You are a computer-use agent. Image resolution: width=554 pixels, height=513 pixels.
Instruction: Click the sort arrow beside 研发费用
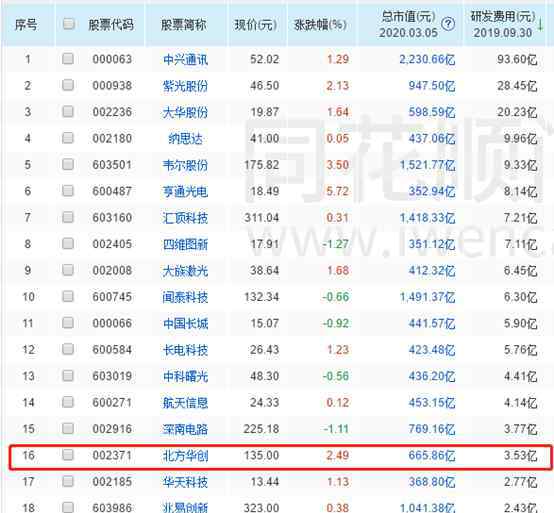(x=540, y=24)
